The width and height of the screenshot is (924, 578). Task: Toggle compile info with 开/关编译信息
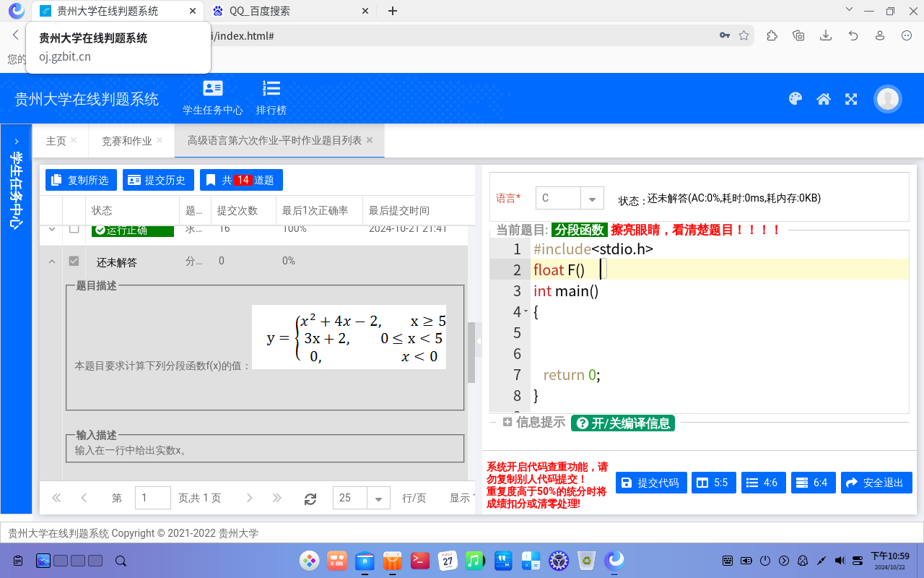623,423
